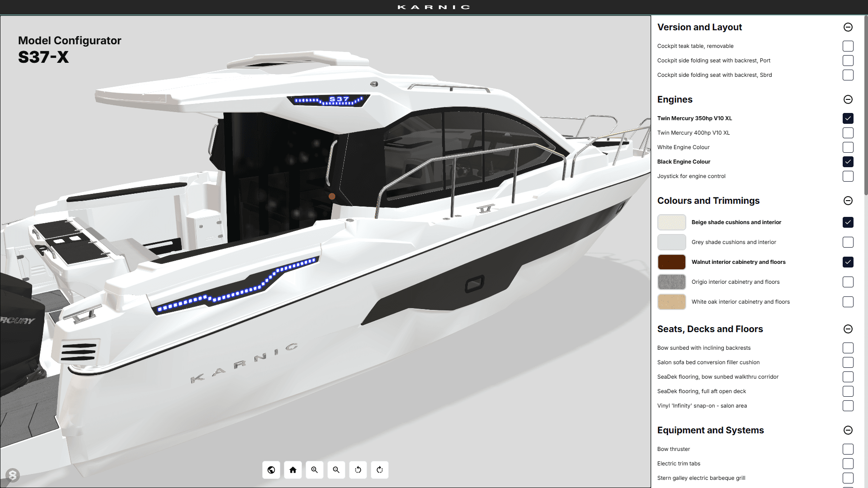Enable Twin Mercury 400hp V10 XL engine
Image resolution: width=868 pixels, height=488 pixels.
(848, 133)
